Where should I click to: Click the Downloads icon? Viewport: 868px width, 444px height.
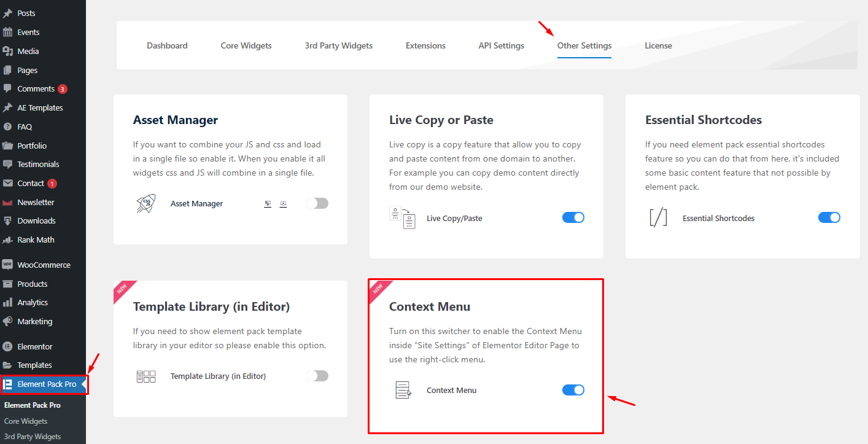[7, 220]
